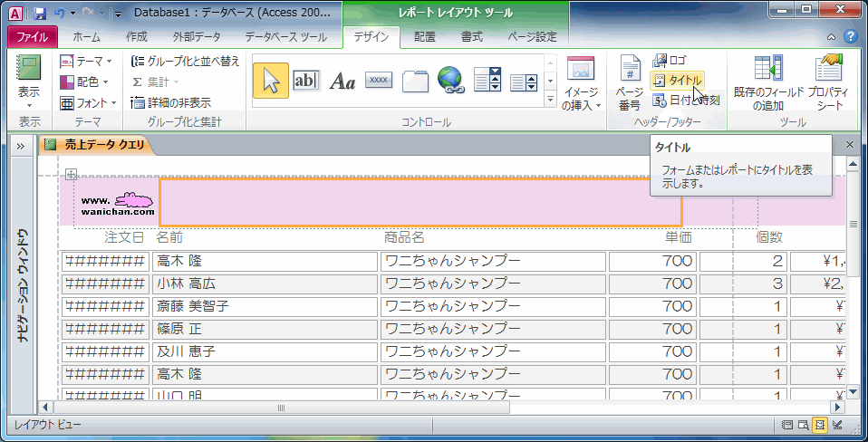The width and height of the screenshot is (868, 442).
Task: Switch to Database Tools (データベース ツール) tab
Action: click(x=285, y=37)
